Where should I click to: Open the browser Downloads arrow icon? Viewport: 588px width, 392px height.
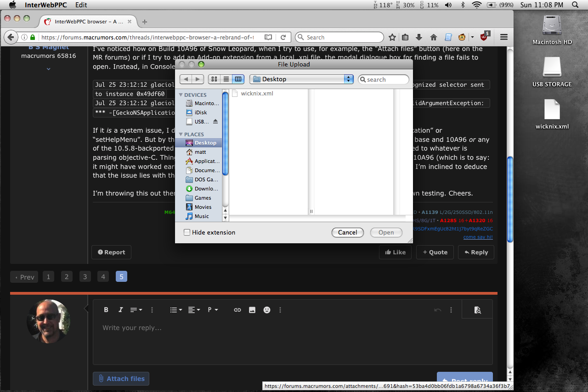click(419, 37)
